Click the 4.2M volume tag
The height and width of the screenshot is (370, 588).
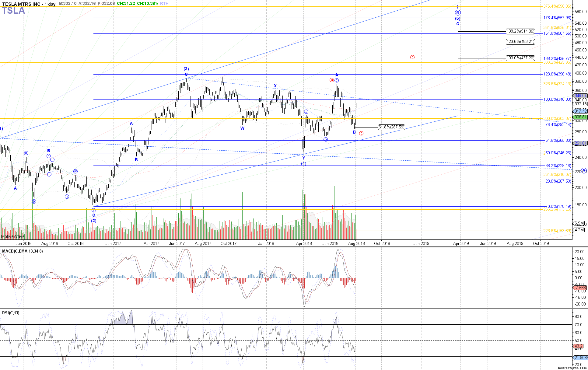click(579, 230)
